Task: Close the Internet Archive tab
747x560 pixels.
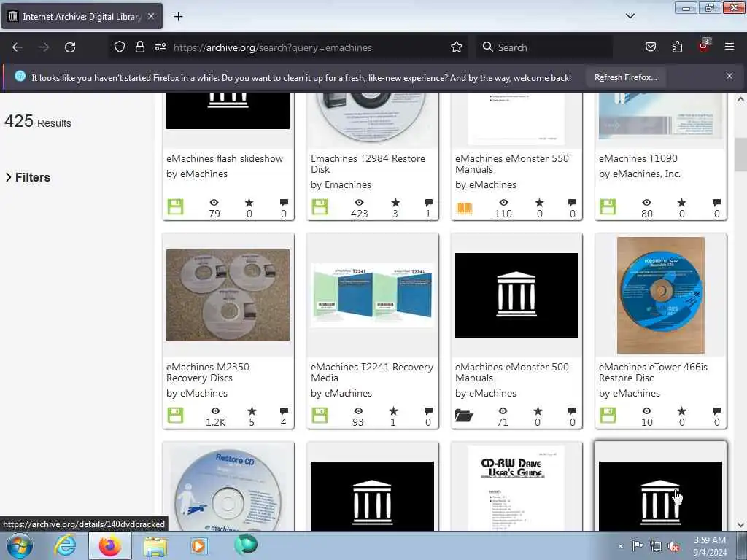Action: coord(150,17)
